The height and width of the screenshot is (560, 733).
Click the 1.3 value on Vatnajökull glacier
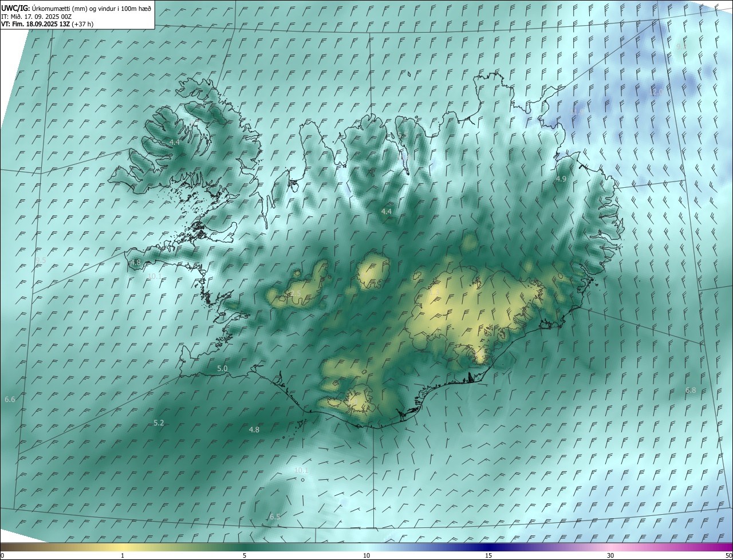click(x=434, y=293)
